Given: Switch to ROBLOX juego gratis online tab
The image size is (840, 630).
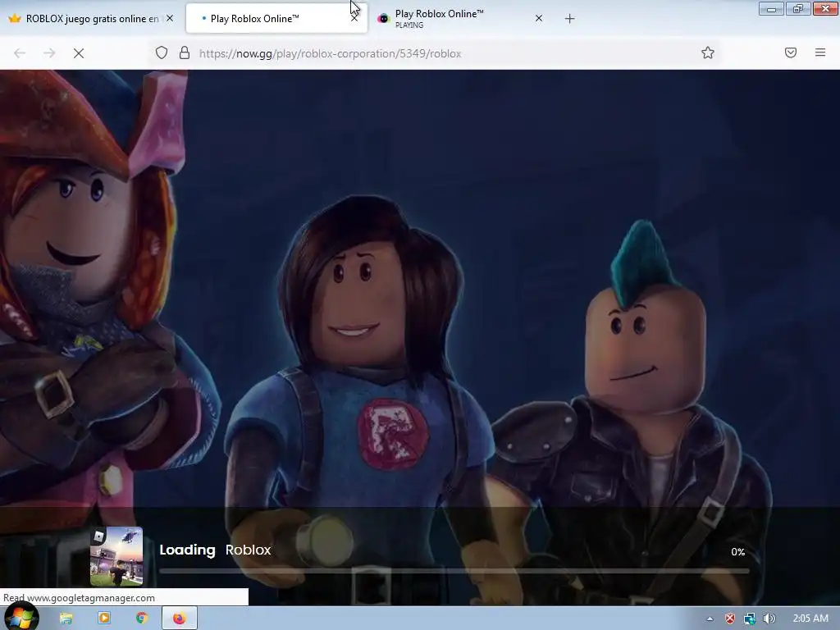Looking at the screenshot, I should pyautogui.click(x=91, y=18).
